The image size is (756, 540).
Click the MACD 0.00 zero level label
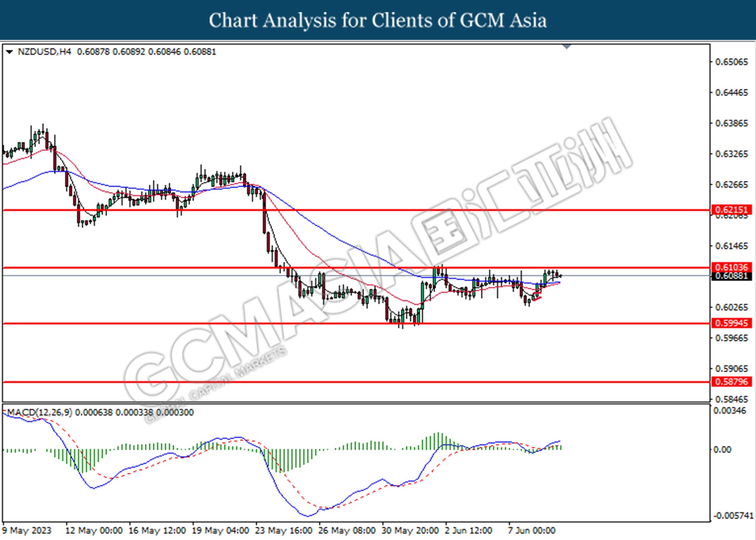click(x=722, y=450)
